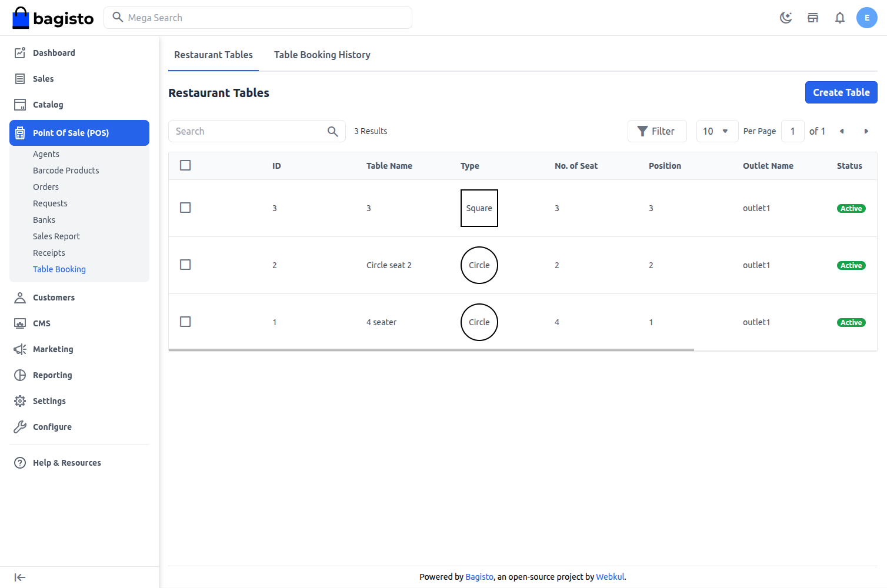This screenshot has height=588, width=887.
Task: Click the Mega Search magnifier icon
Action: 118,17
